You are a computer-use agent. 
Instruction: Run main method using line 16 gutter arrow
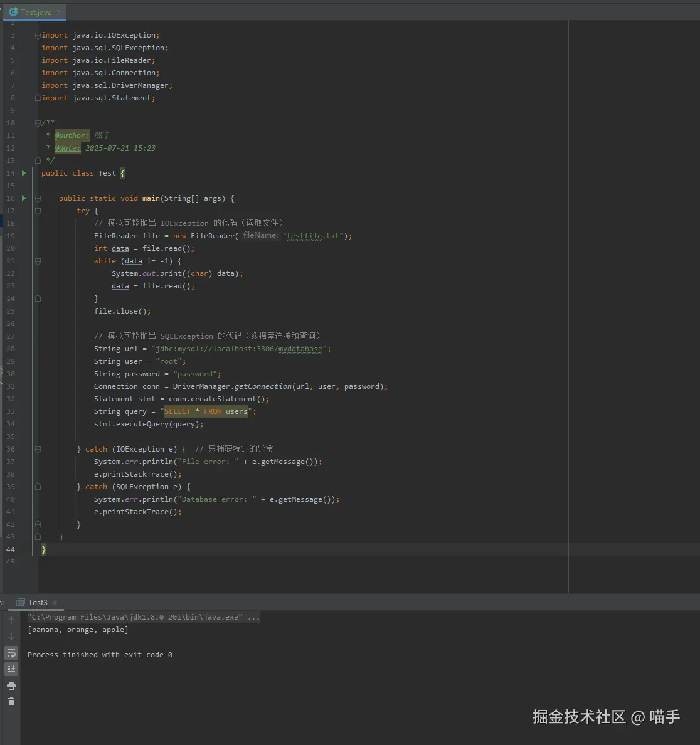(x=24, y=198)
